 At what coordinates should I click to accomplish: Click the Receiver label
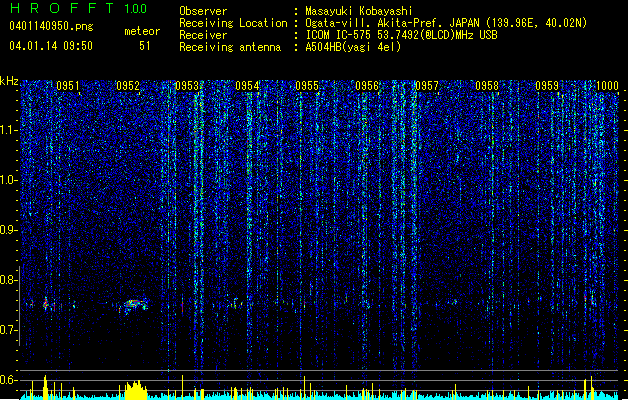(203, 35)
